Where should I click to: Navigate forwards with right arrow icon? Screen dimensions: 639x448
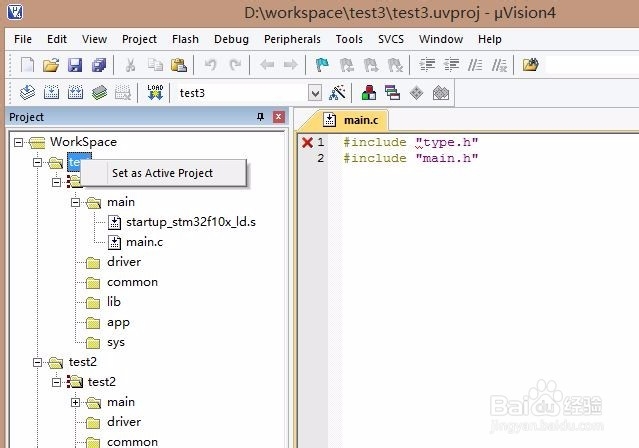click(291, 64)
